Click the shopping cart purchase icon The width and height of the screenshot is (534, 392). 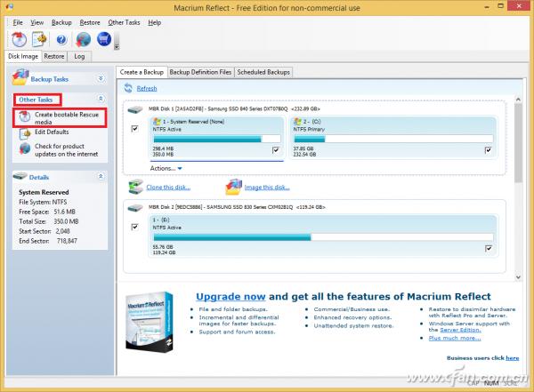(x=104, y=39)
